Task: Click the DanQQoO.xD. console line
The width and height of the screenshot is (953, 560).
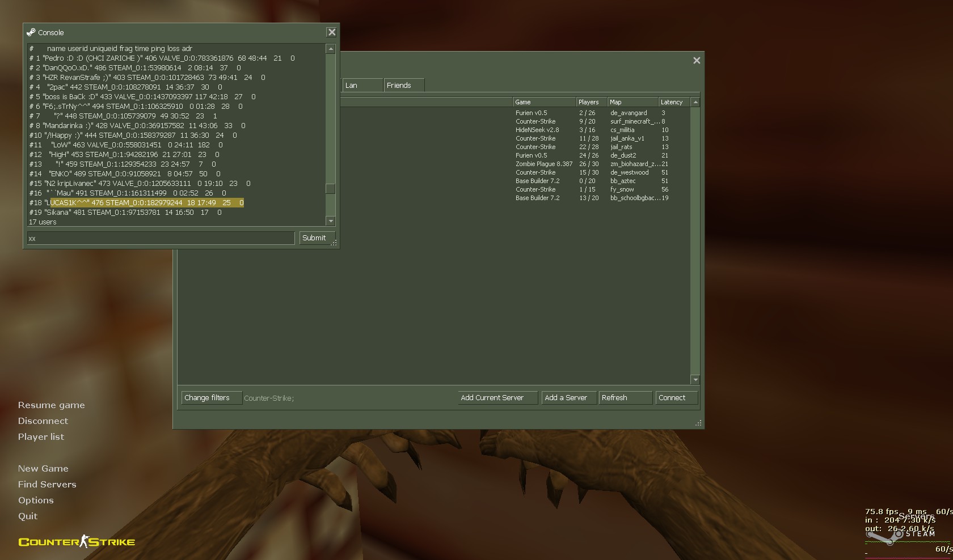Action: (x=135, y=68)
